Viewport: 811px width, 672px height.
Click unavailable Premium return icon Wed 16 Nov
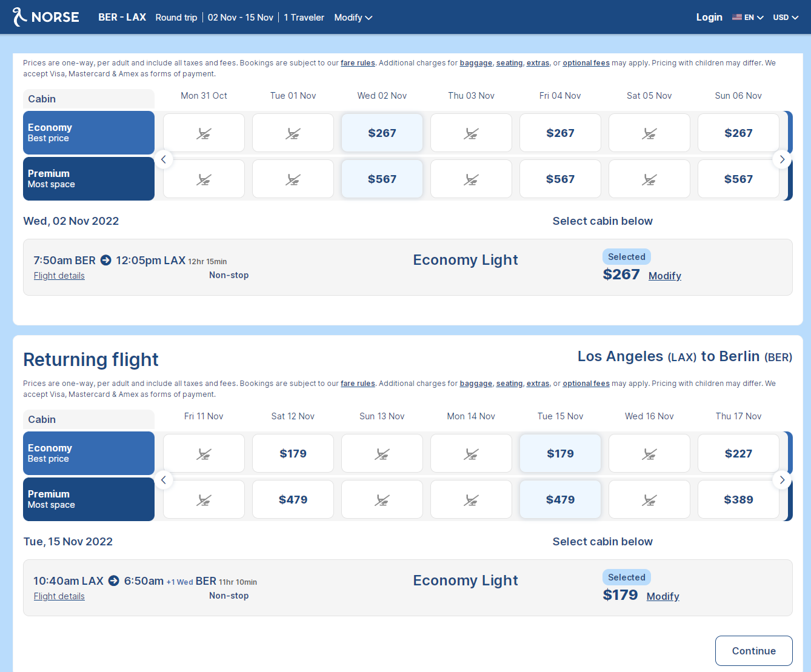(649, 500)
